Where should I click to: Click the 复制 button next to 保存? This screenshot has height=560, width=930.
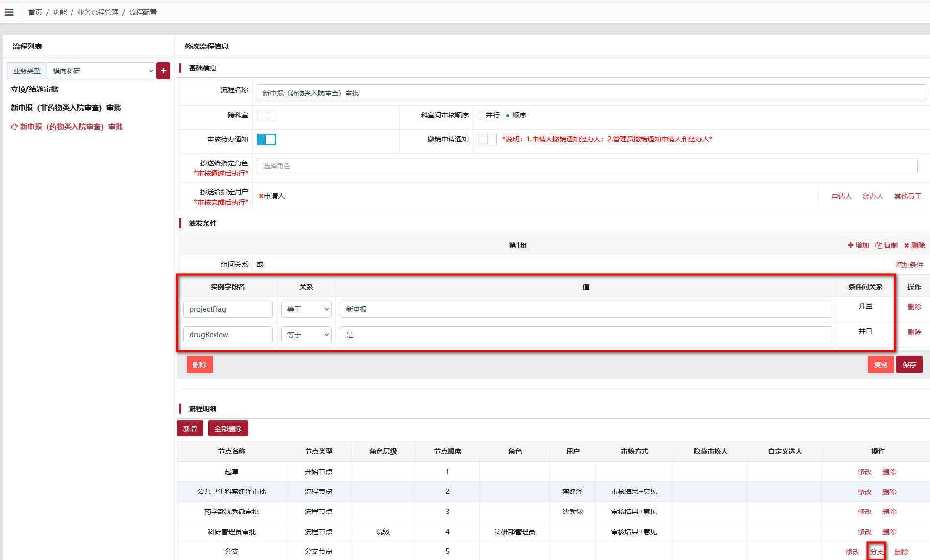[x=881, y=365]
